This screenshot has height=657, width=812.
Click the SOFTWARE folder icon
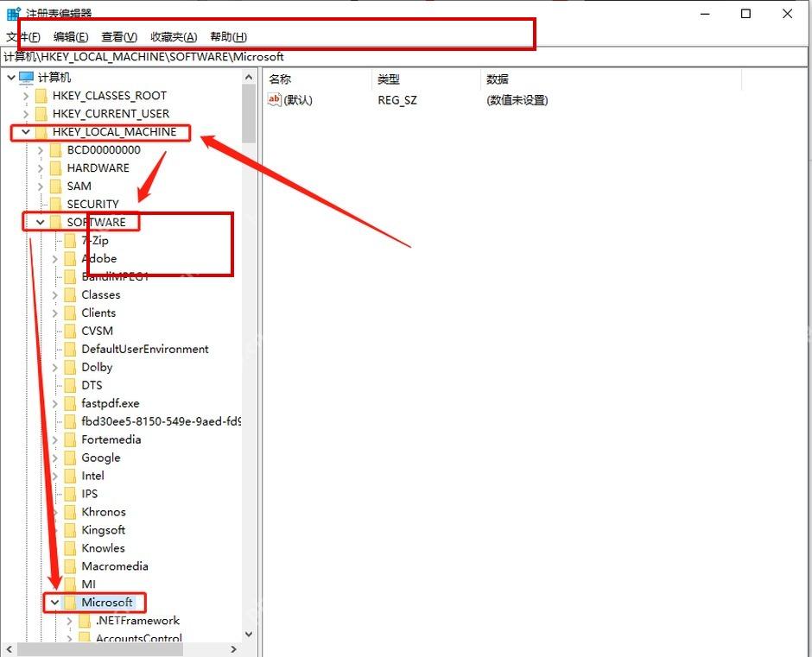click(x=55, y=223)
